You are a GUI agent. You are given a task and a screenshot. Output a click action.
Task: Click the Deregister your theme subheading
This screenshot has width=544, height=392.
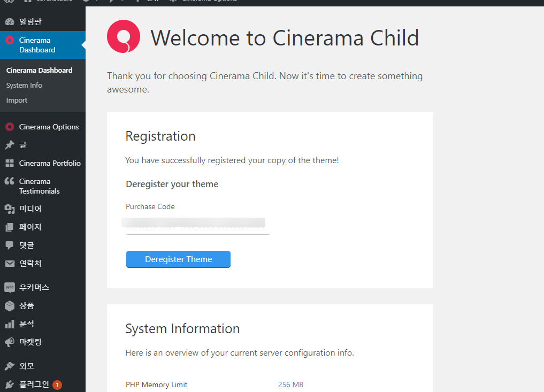coord(172,184)
